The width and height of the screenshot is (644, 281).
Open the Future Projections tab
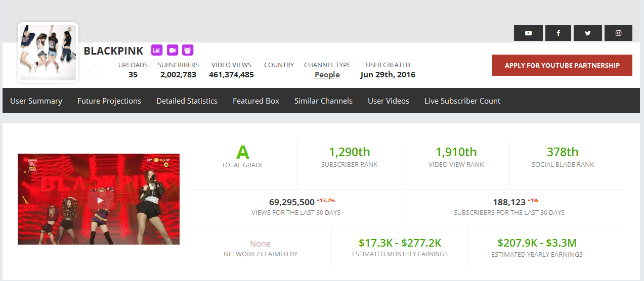109,101
